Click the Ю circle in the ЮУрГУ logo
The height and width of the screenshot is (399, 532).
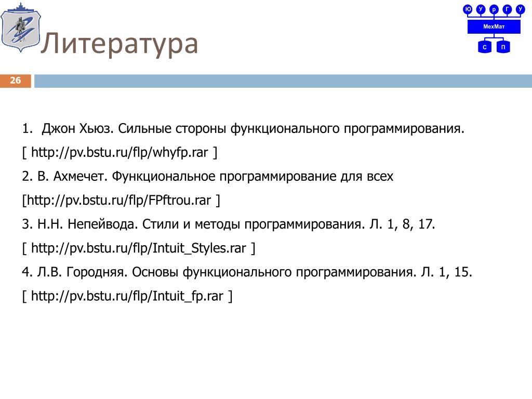(x=468, y=9)
